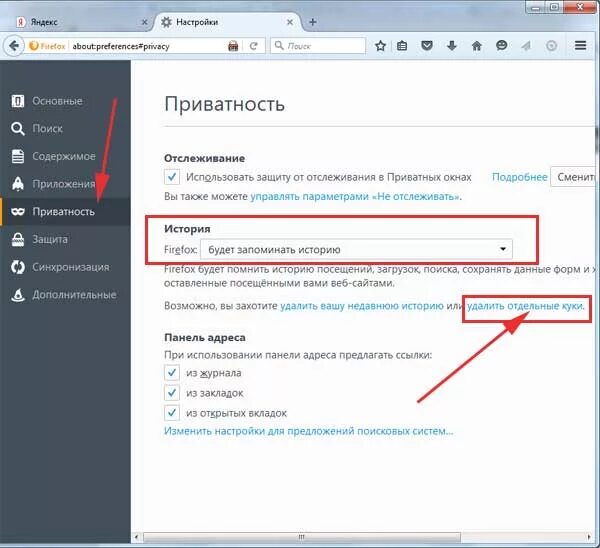Open the Основные settings section
600x548 pixels.
click(65, 101)
